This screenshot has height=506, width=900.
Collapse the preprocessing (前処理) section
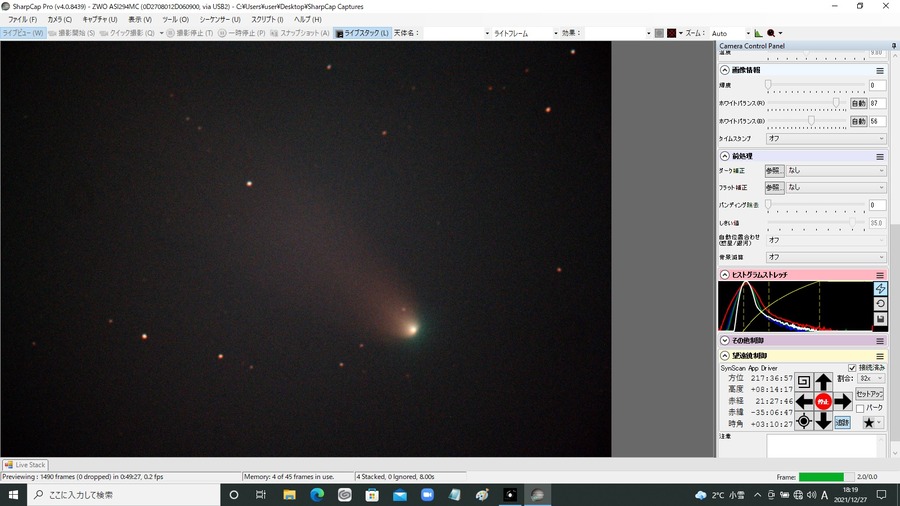pyautogui.click(x=724, y=156)
